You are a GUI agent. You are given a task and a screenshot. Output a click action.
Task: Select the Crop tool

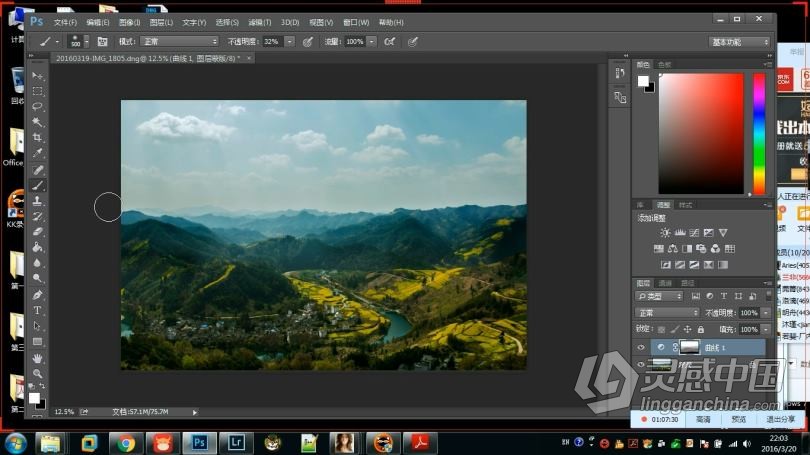coord(38,138)
